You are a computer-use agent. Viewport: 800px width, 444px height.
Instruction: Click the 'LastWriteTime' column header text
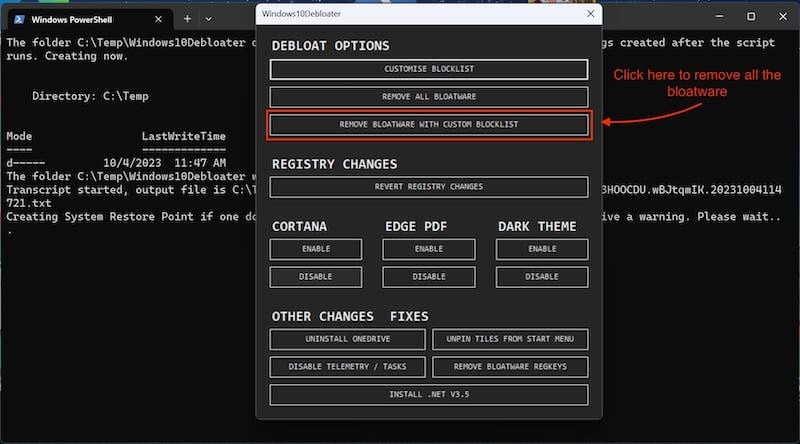coord(184,136)
